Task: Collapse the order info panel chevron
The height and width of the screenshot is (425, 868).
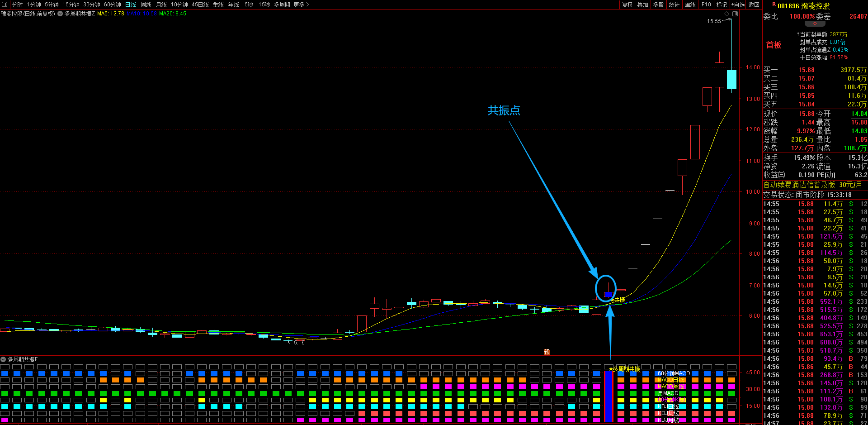Action: coord(815,24)
